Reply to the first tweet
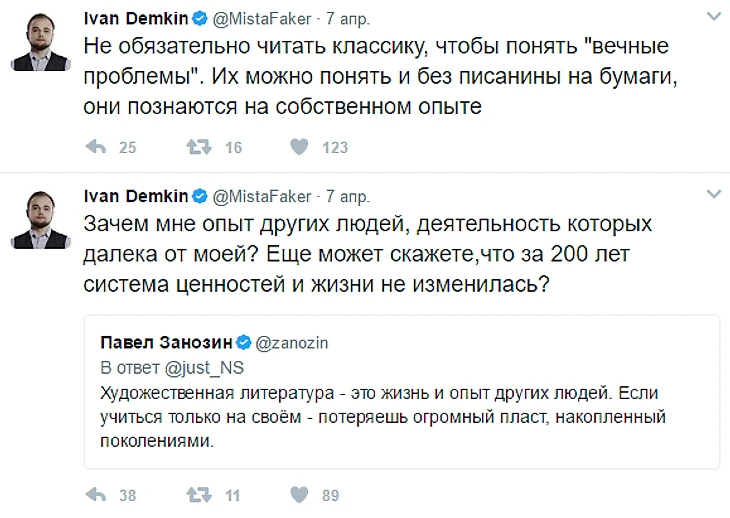 pos(97,147)
